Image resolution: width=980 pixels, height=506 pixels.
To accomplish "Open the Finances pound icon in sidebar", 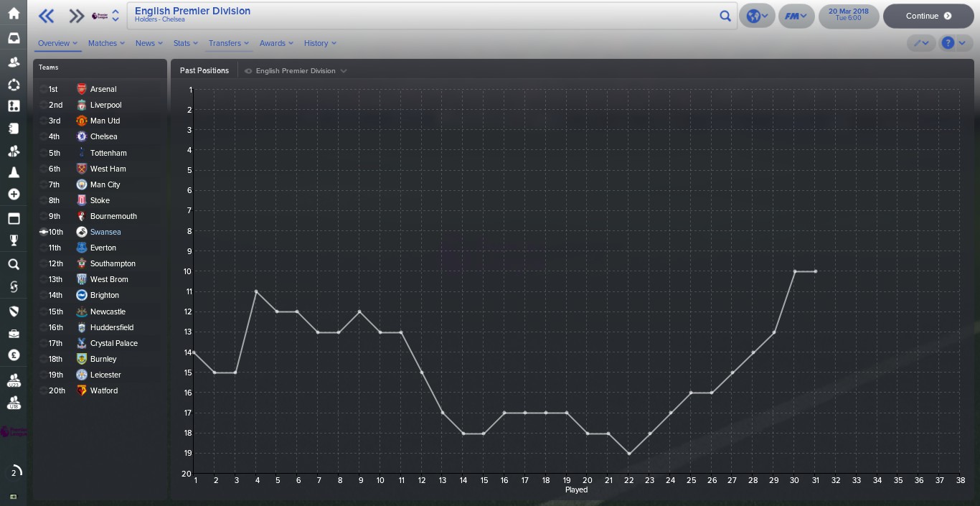I will coord(14,355).
